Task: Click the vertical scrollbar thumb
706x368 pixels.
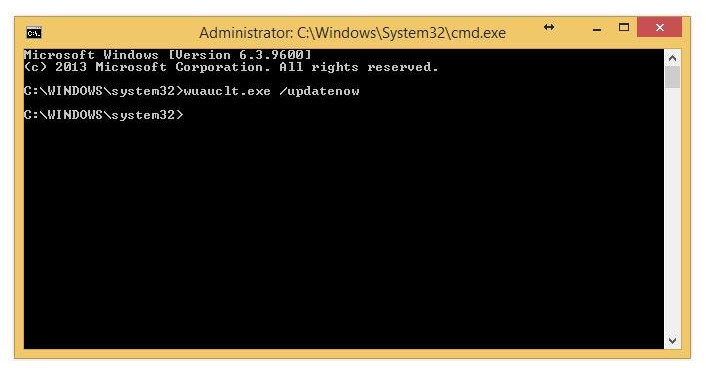Action: (x=672, y=77)
